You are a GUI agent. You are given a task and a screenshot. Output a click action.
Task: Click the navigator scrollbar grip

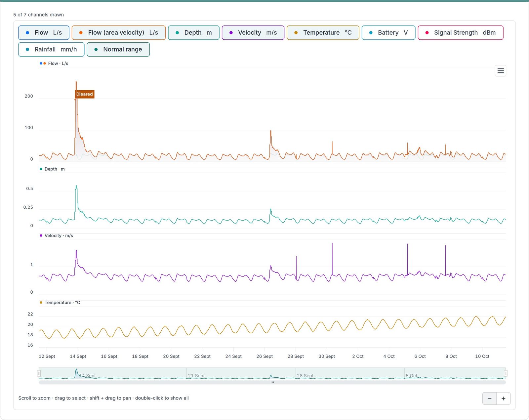[272, 382]
